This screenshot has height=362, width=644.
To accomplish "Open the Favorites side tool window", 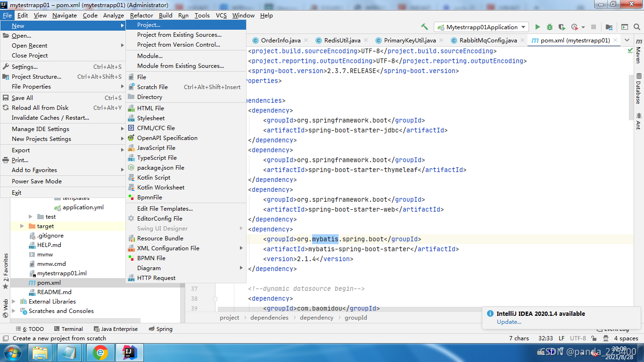I will tap(6, 271).
